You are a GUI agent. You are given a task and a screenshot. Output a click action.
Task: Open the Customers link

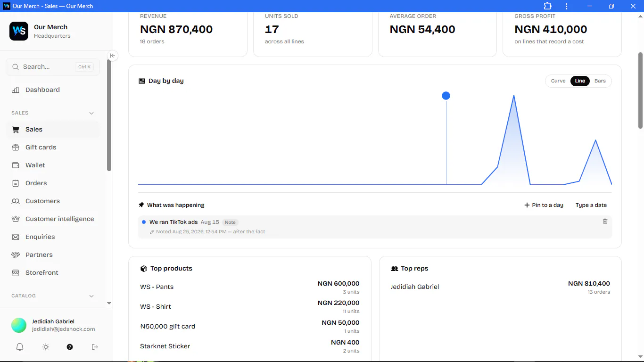coord(53,201)
